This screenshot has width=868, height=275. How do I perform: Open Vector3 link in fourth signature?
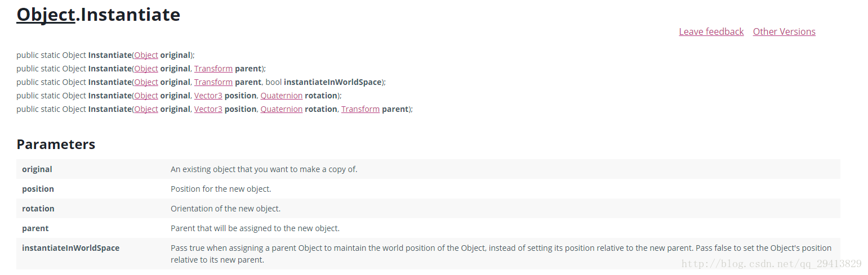tap(208, 96)
